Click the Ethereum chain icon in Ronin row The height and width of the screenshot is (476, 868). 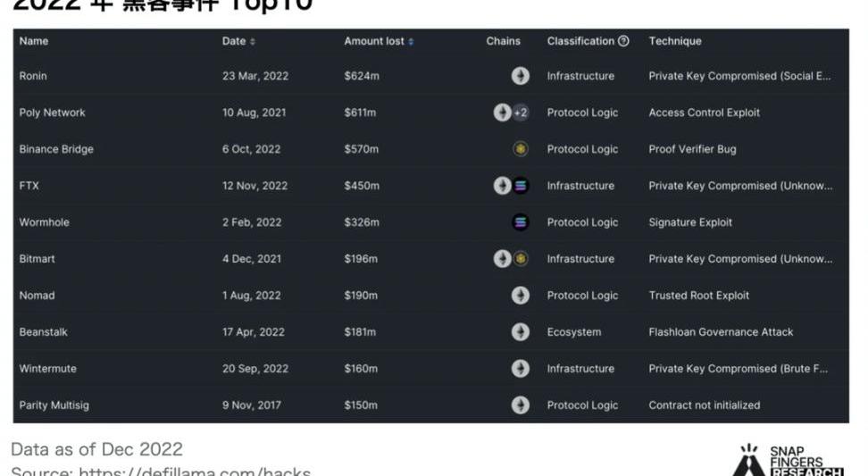click(x=520, y=77)
